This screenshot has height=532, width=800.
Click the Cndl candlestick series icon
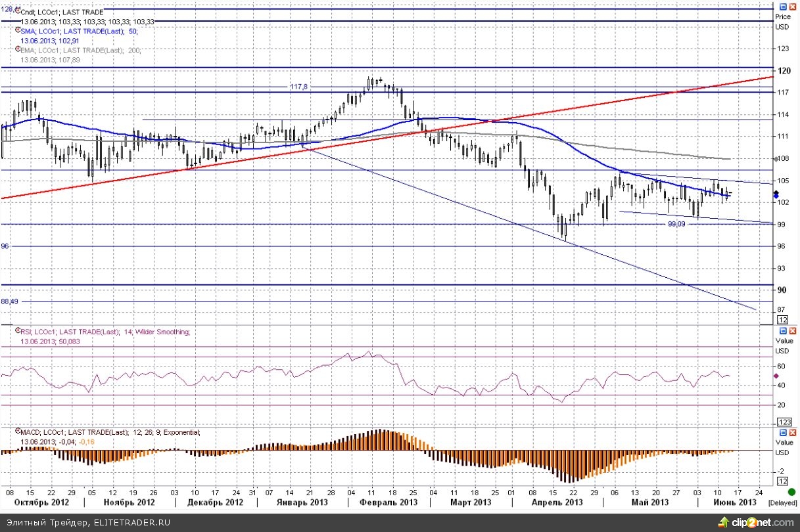click(x=16, y=12)
